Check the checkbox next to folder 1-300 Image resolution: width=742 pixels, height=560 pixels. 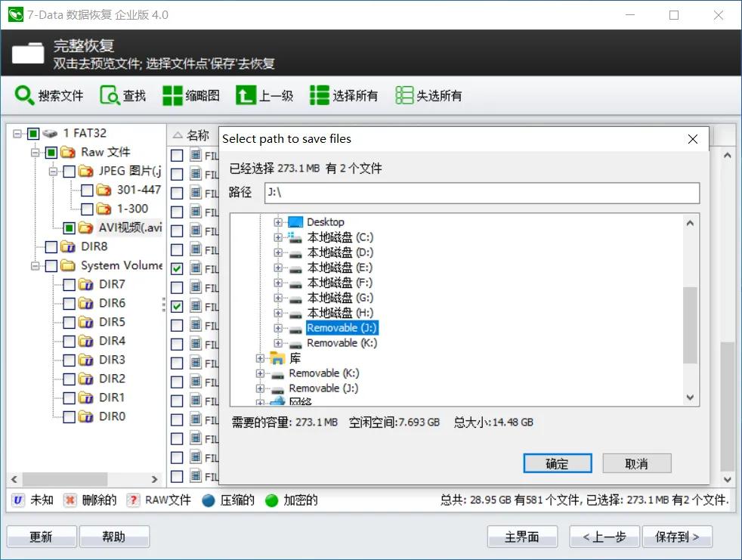tap(85, 209)
